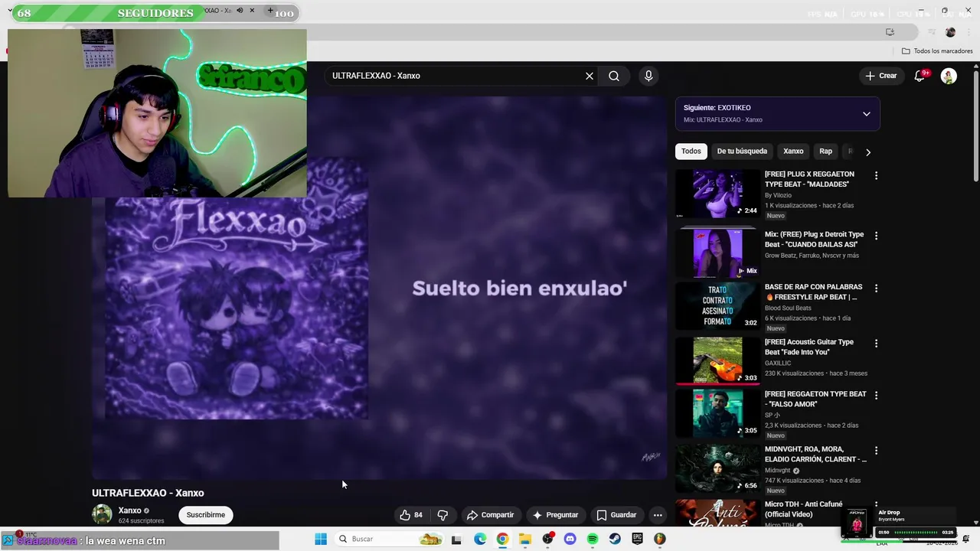Open Steam from the taskbar
Viewport: 980px width, 551px height.
click(615, 540)
